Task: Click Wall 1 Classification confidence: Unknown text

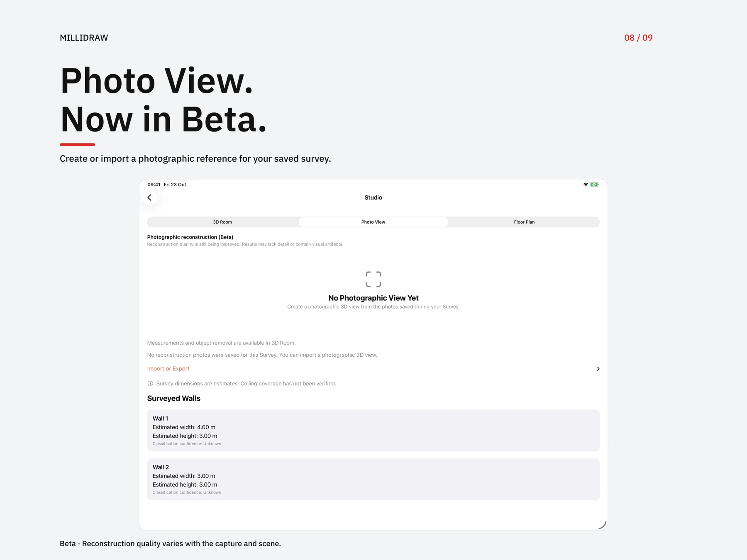Action: [x=187, y=444]
